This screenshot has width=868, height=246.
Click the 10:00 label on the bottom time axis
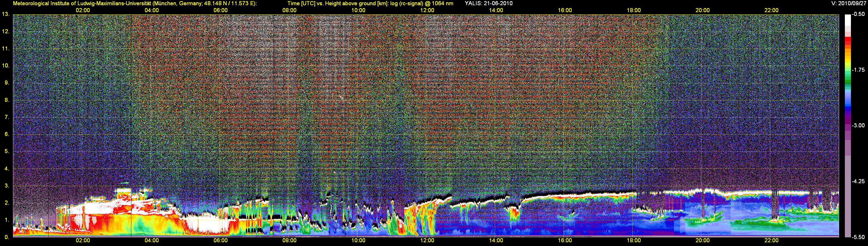click(x=358, y=241)
